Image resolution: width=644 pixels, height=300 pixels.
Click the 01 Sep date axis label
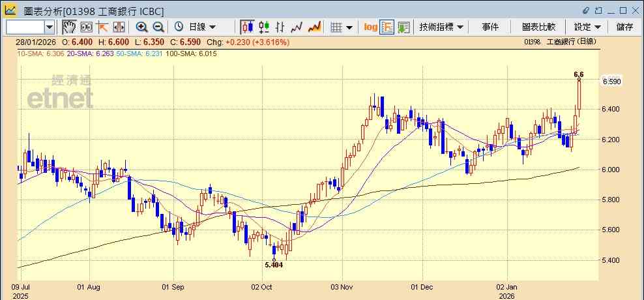pyautogui.click(x=173, y=287)
